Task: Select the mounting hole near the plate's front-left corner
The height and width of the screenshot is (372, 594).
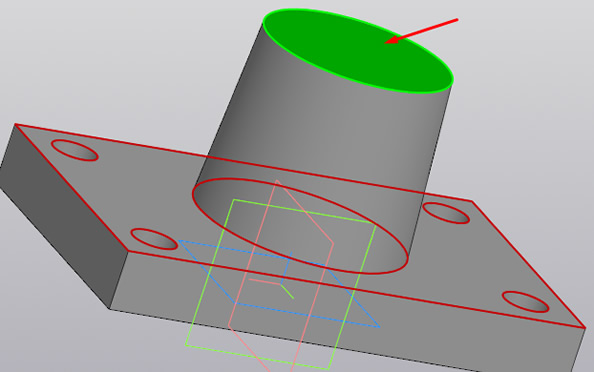Action: point(154,239)
